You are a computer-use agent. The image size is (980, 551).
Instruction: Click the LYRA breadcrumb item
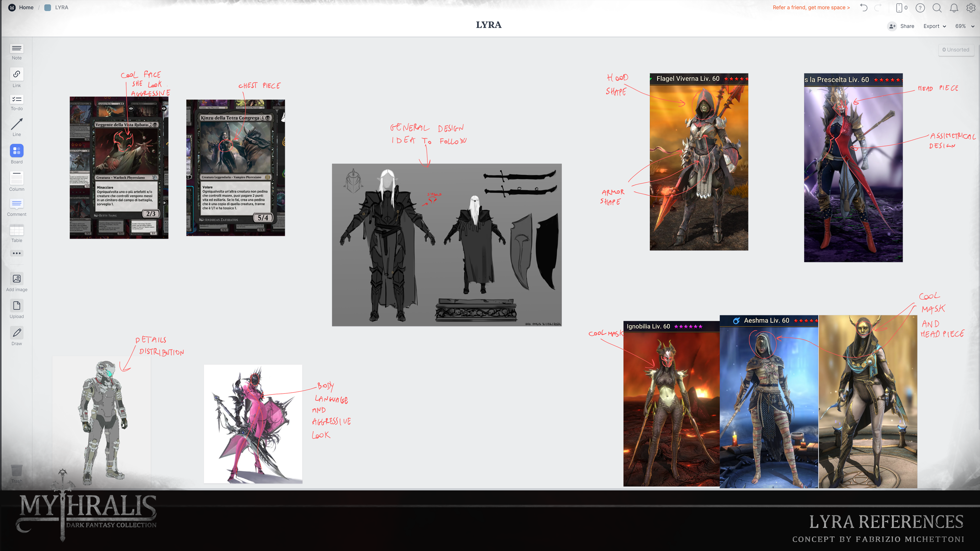tap(61, 7)
